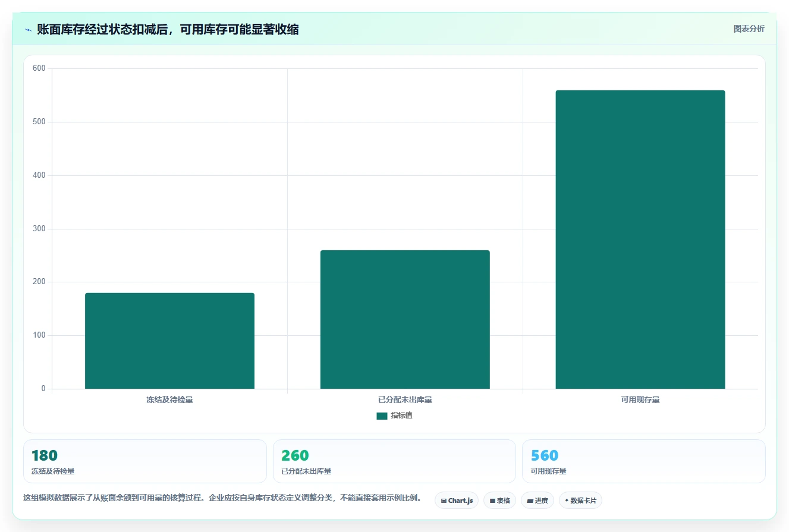The width and height of the screenshot is (789, 532).
Task: Click the 表格 tag chip
Action: pos(499,500)
